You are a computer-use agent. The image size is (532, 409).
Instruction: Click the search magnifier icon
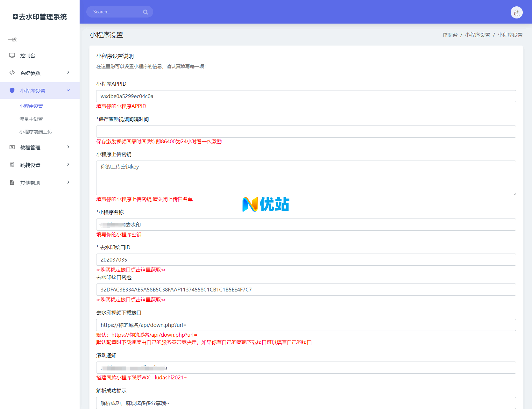pos(145,12)
